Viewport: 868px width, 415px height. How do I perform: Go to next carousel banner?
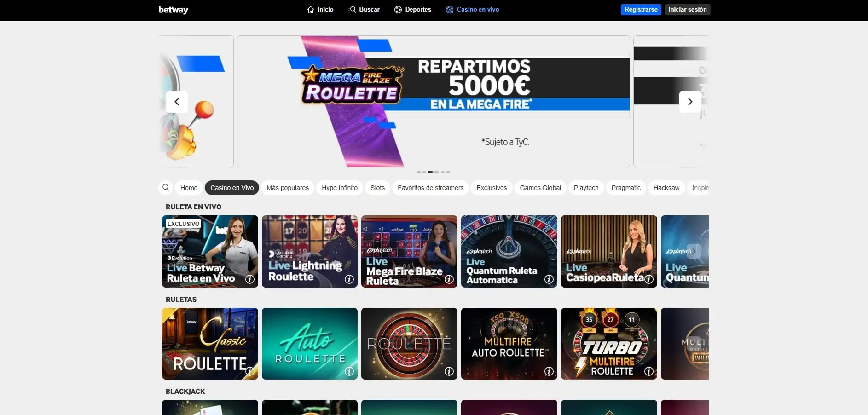(690, 102)
